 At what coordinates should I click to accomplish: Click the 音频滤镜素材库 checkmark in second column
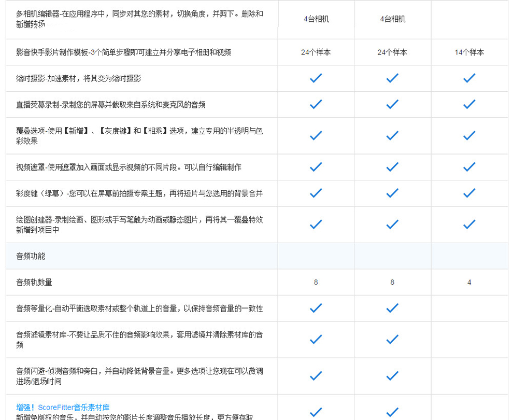point(392,339)
